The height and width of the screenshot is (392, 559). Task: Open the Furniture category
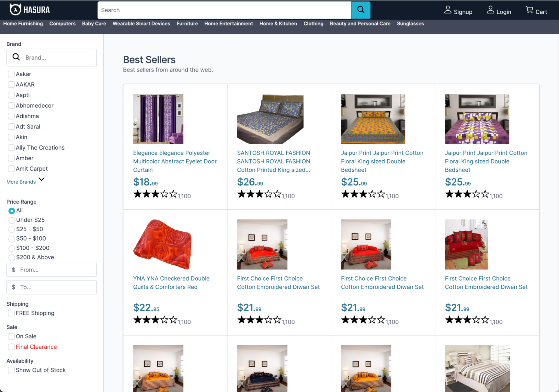tap(187, 23)
